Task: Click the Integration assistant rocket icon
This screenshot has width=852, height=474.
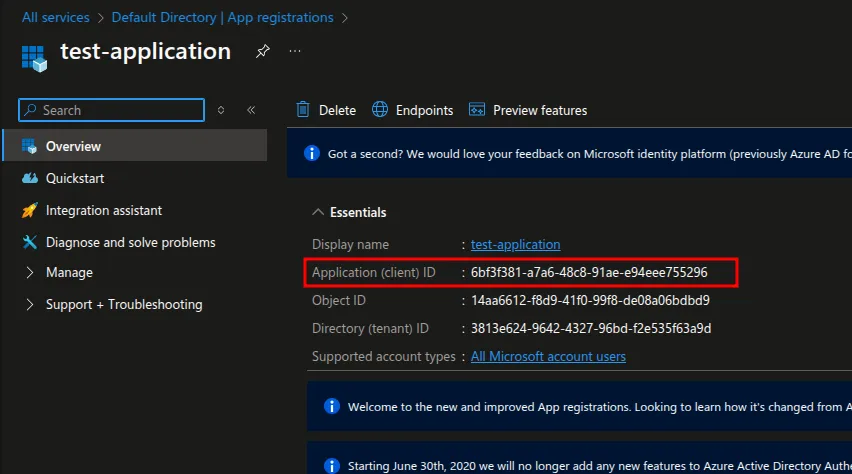Action: coord(29,210)
